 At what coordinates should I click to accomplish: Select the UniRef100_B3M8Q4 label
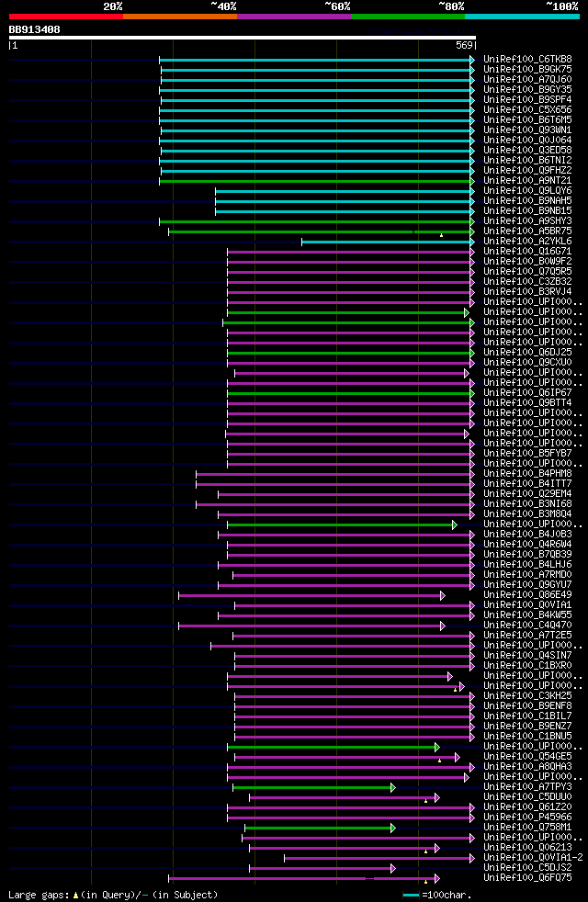[527, 513]
